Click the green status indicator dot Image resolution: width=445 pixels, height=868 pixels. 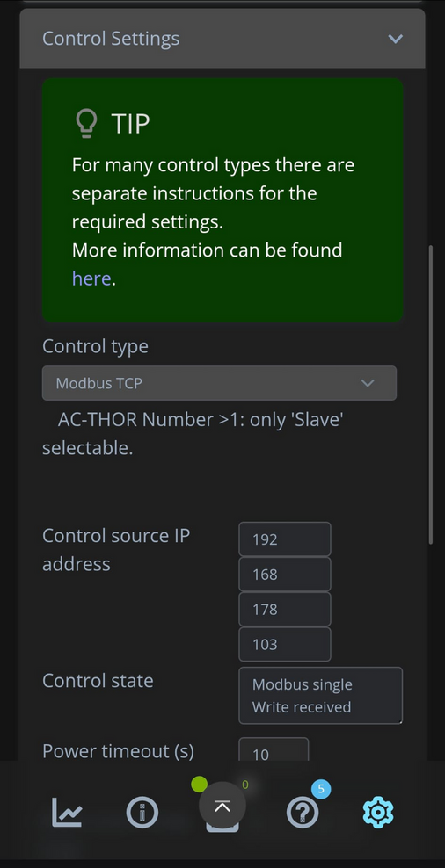(x=199, y=784)
